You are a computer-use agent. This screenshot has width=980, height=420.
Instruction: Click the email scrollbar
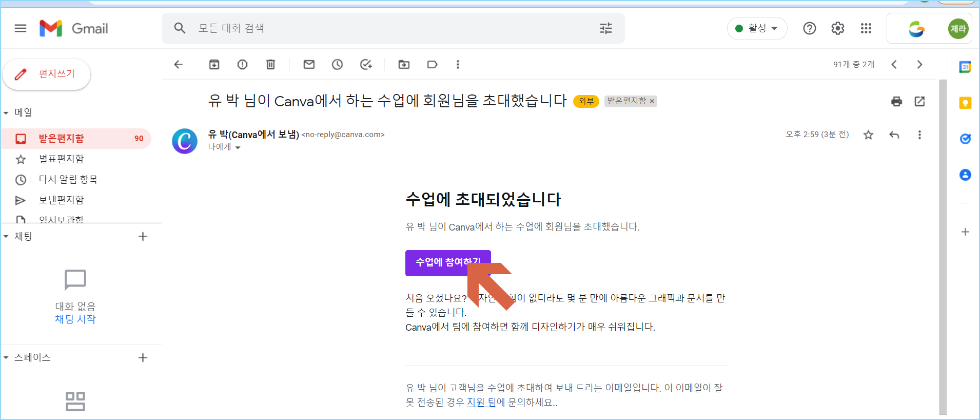click(943, 246)
